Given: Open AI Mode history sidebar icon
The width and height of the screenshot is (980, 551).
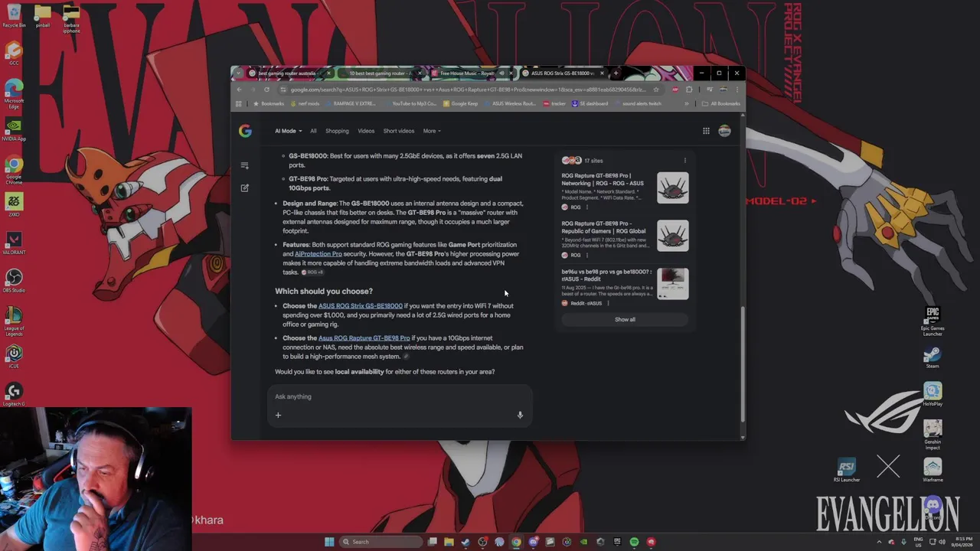Looking at the screenshot, I should click(245, 165).
